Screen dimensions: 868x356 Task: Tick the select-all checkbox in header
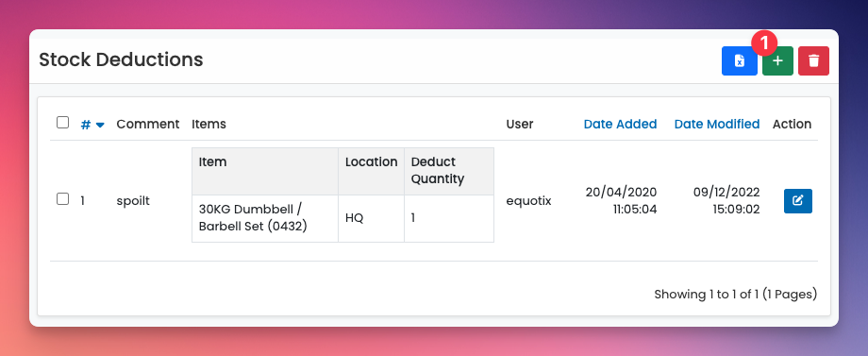click(62, 123)
